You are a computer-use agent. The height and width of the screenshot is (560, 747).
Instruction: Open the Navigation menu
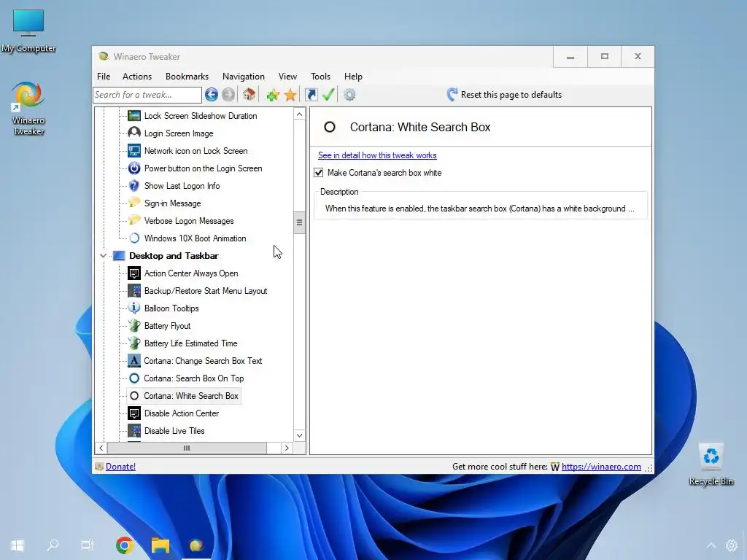point(244,76)
